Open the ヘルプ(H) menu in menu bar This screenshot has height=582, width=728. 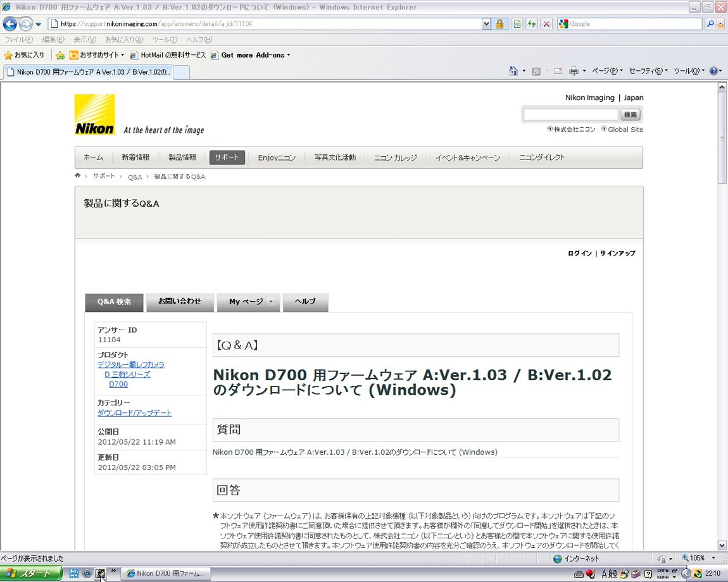coord(199,40)
